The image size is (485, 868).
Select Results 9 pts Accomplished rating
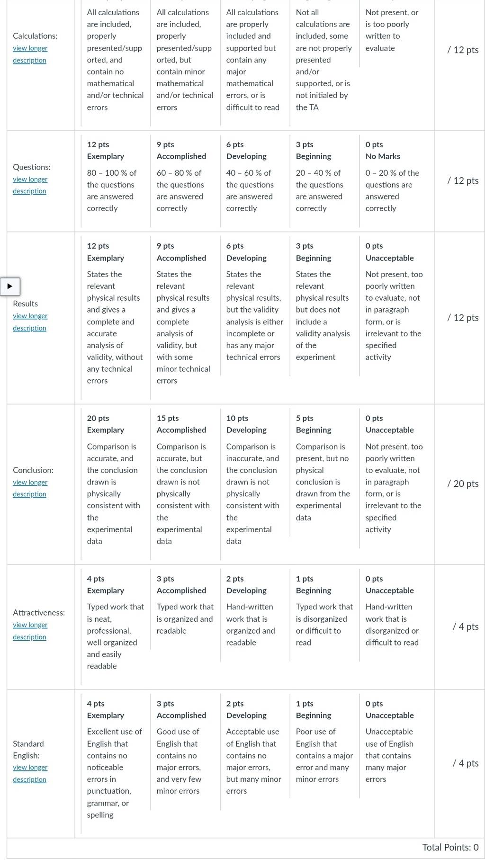click(x=185, y=313)
